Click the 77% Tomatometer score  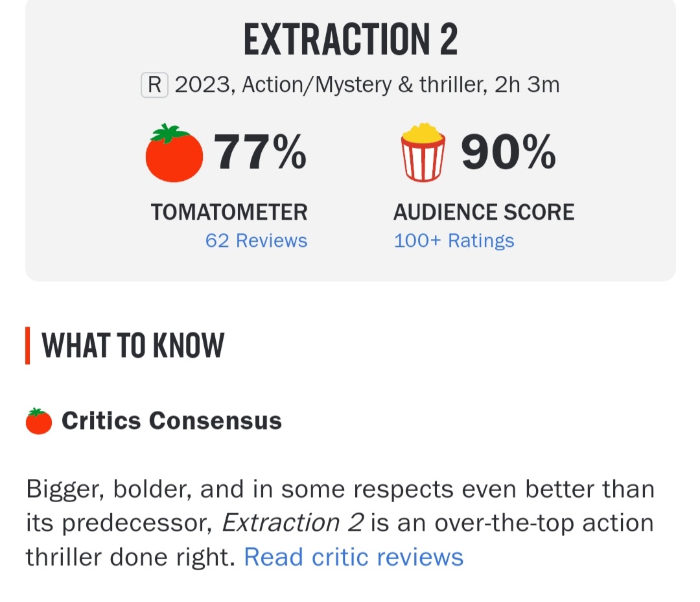tap(260, 153)
